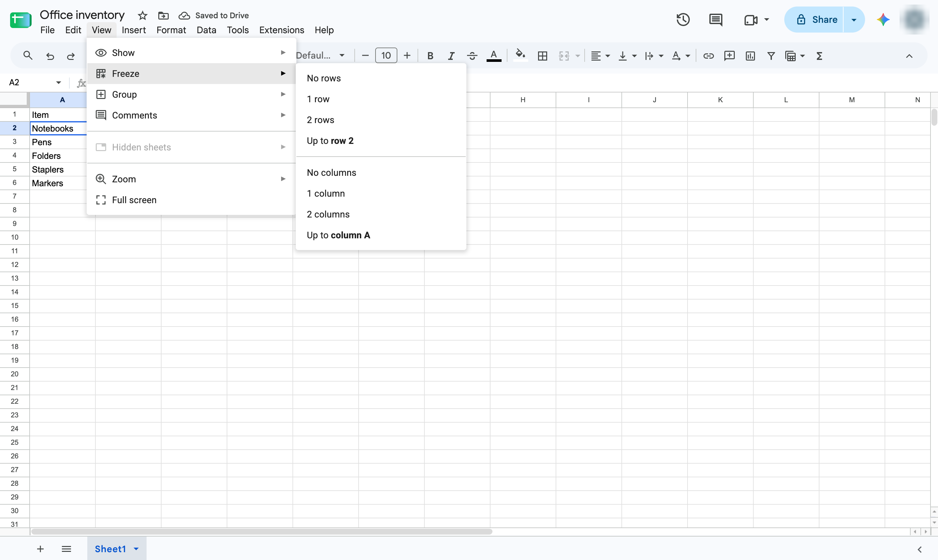
Task: Open version history clock icon
Action: (x=683, y=20)
